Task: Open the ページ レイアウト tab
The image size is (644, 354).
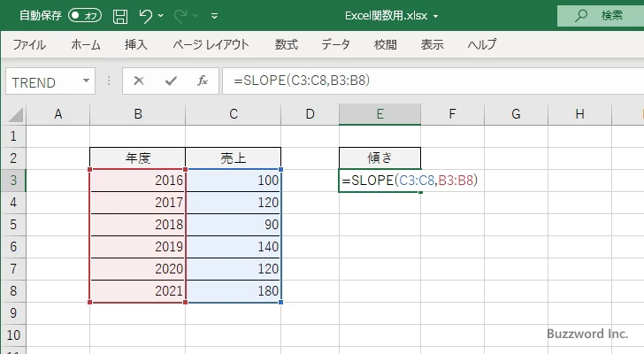Action: (x=211, y=44)
